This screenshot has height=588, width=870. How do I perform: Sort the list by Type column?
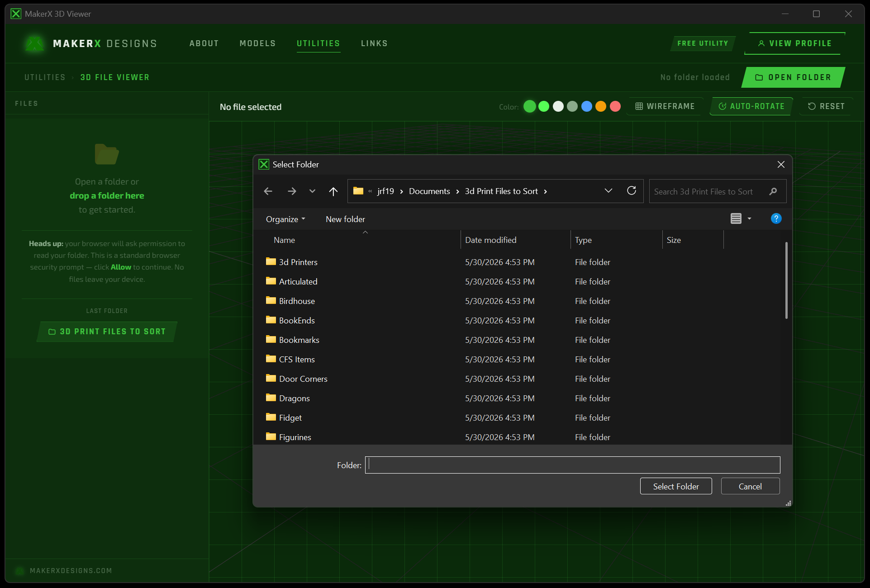click(583, 240)
